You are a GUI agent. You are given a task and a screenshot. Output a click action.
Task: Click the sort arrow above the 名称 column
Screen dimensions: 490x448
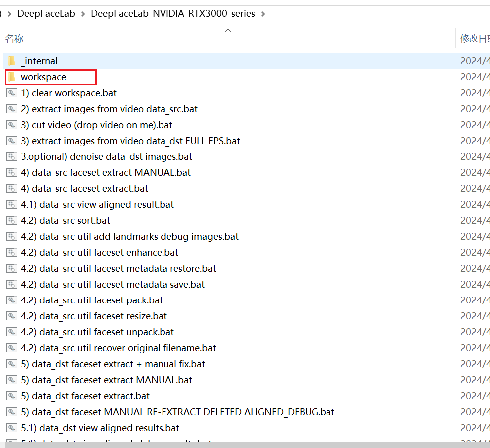[228, 30]
